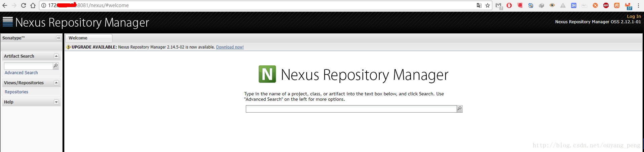This screenshot has height=152, width=644.
Task: Focus the main welcome search box
Action: click(x=351, y=109)
